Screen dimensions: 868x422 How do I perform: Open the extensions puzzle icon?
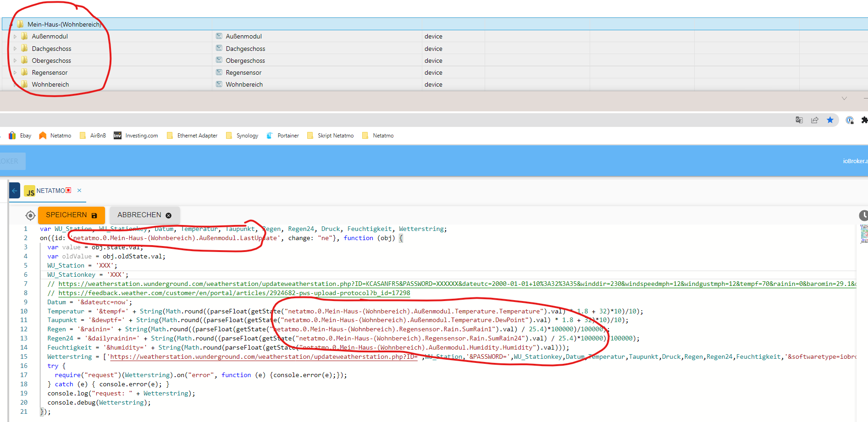864,120
